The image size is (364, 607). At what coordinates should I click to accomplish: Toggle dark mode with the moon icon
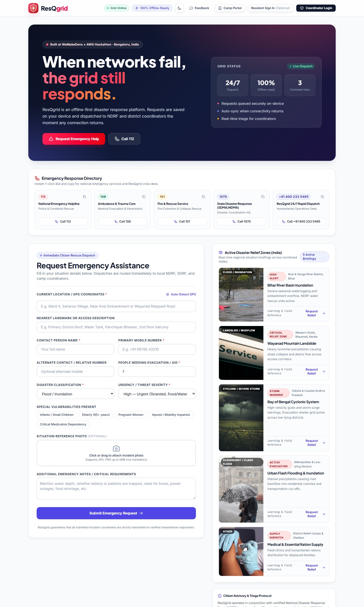[179, 8]
